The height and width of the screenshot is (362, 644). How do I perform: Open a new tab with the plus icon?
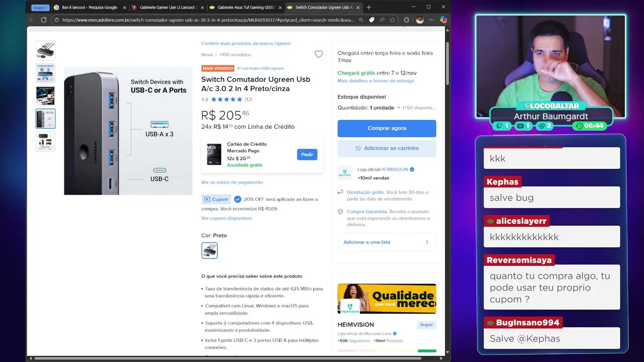(x=369, y=7)
